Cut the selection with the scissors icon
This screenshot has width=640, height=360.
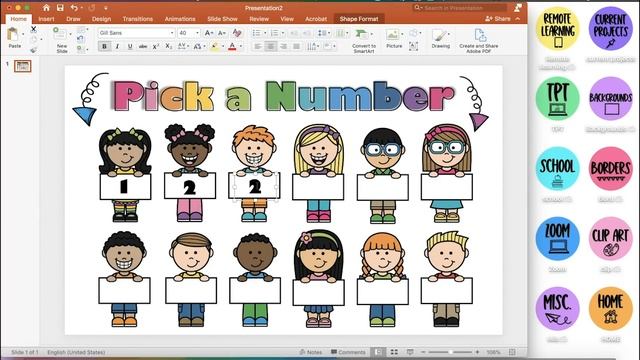(33, 29)
